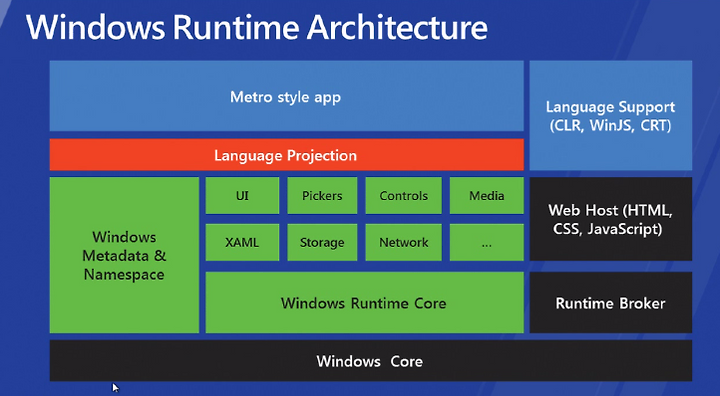Click the Pickers component box

click(x=322, y=196)
